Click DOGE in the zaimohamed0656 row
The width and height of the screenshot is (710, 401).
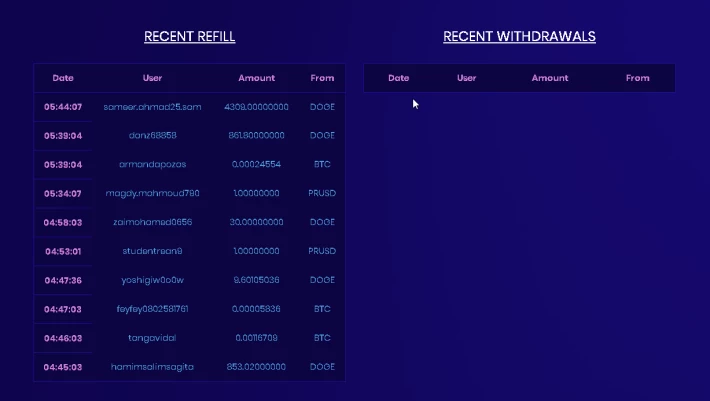[x=322, y=222]
